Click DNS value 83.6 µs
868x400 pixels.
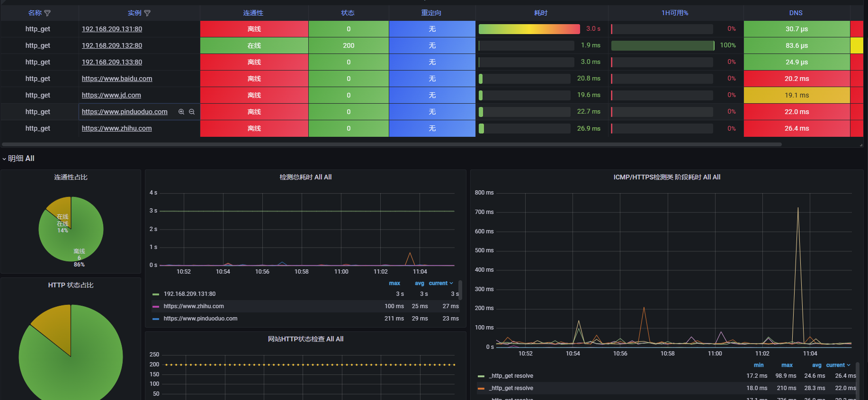tap(797, 45)
